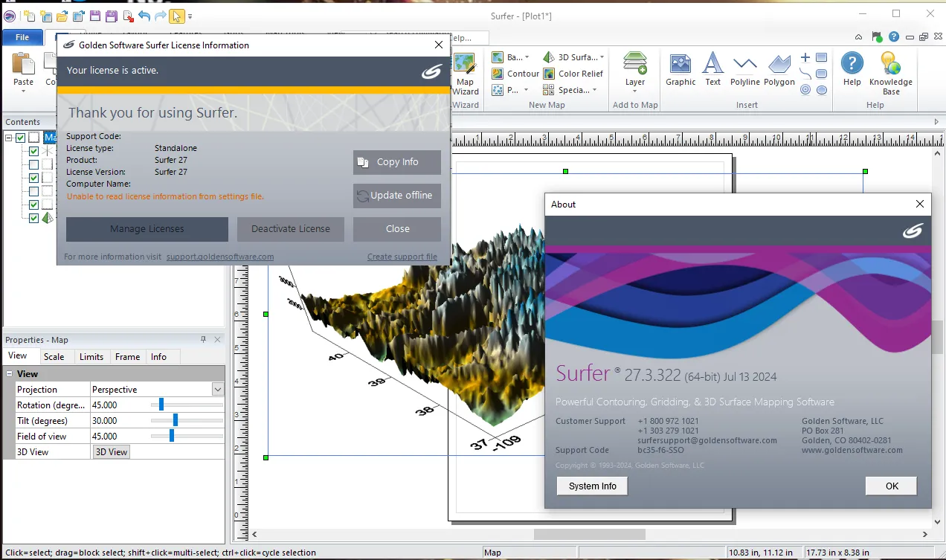946x560 pixels.
Task: Click System Info in About dialog
Action: tap(593, 486)
